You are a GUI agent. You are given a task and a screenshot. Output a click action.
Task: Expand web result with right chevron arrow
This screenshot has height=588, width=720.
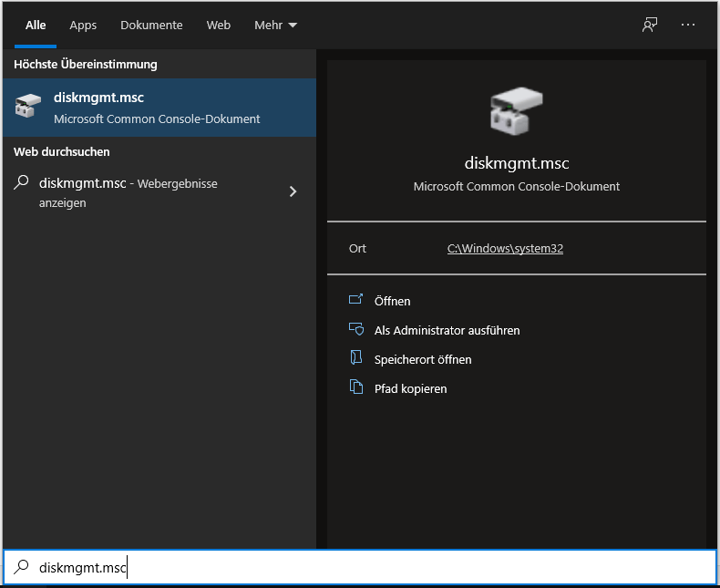tap(293, 191)
